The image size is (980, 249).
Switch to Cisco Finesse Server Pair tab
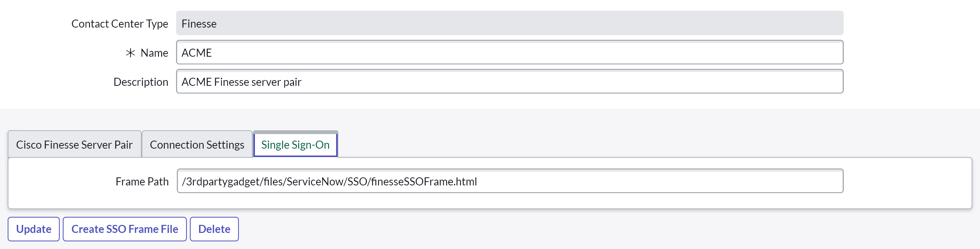click(x=74, y=145)
